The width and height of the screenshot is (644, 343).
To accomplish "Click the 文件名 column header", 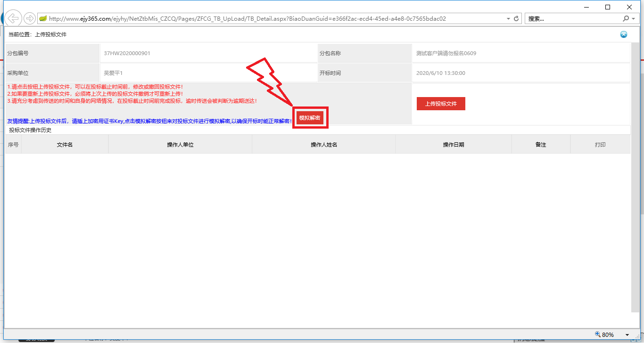I will click(65, 145).
